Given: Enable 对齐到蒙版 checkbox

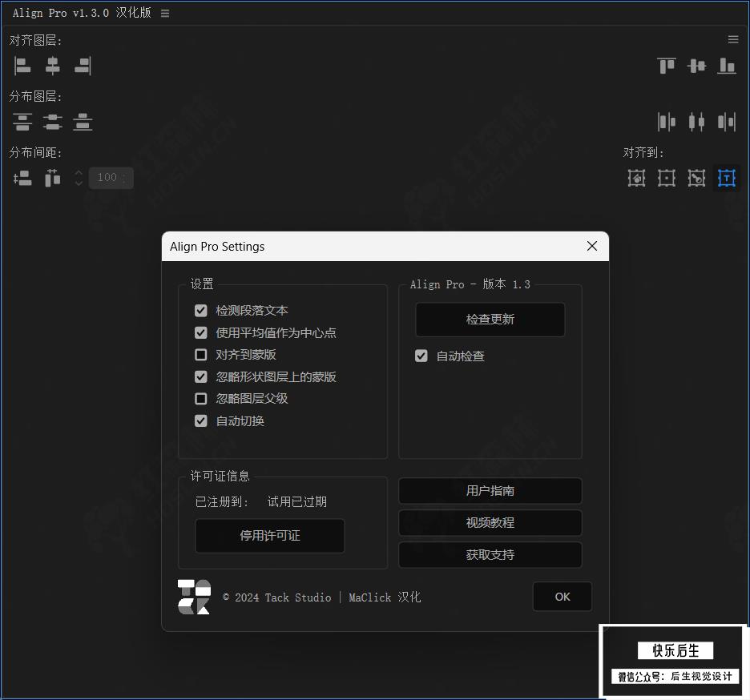Looking at the screenshot, I should (x=201, y=355).
